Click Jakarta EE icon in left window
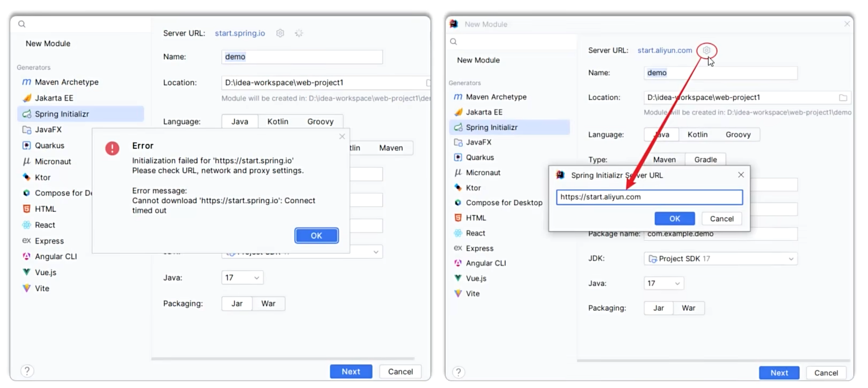Viewport: 868px width, 388px height. pyautogui.click(x=26, y=98)
